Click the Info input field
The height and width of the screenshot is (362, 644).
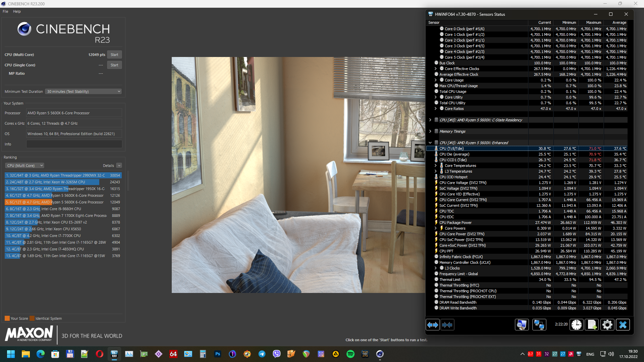[74, 144]
